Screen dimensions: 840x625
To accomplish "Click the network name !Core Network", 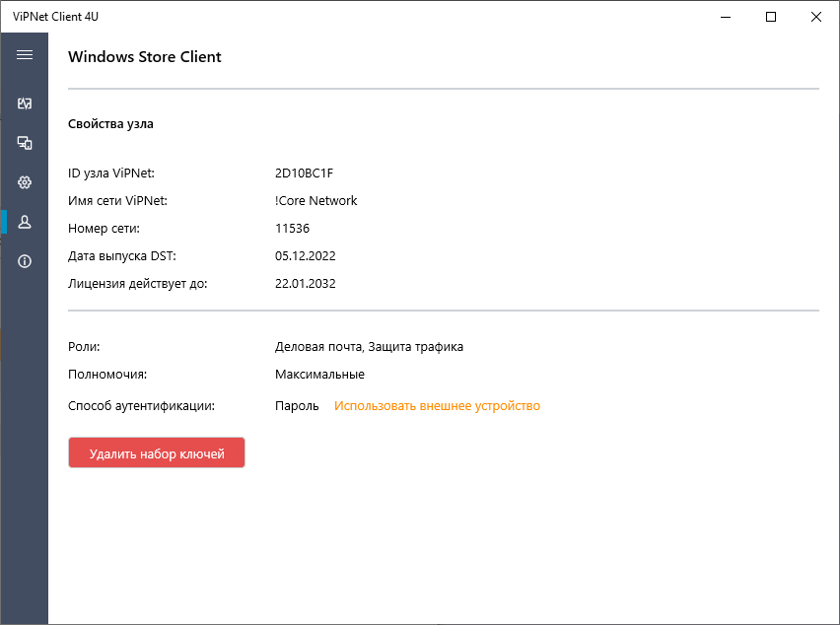I will [x=316, y=201].
